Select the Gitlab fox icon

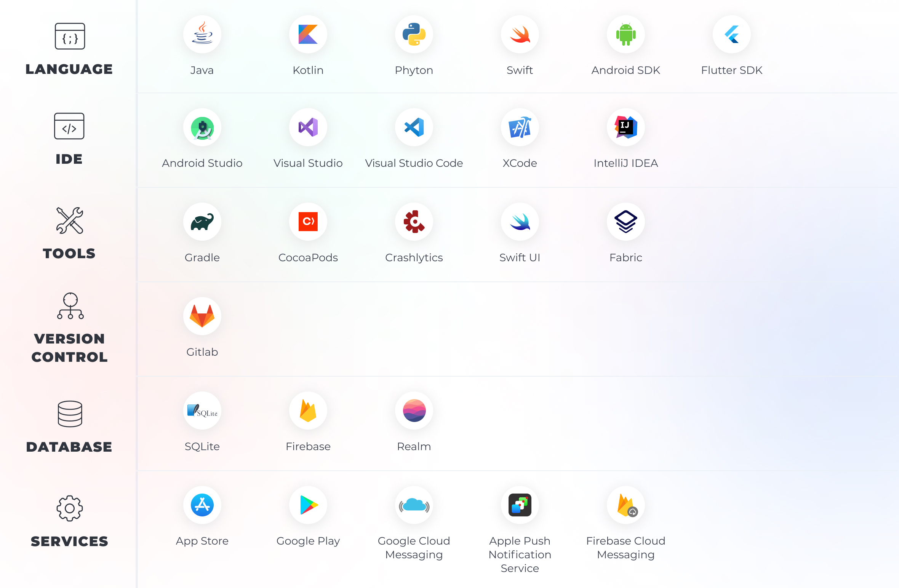[202, 316]
